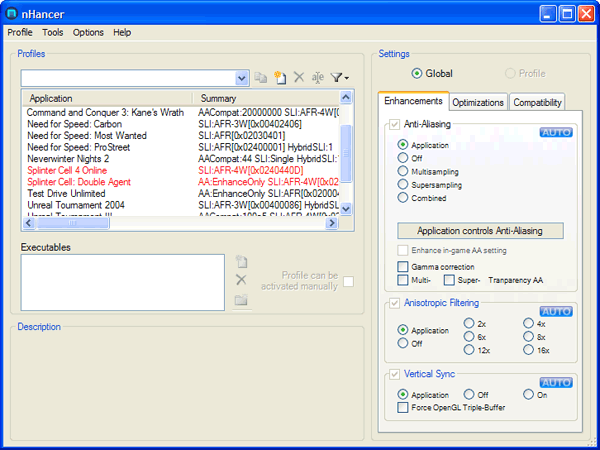The width and height of the screenshot is (600, 450).
Task: Select Unreal Tournament 2004 profile
Action: (x=76, y=205)
